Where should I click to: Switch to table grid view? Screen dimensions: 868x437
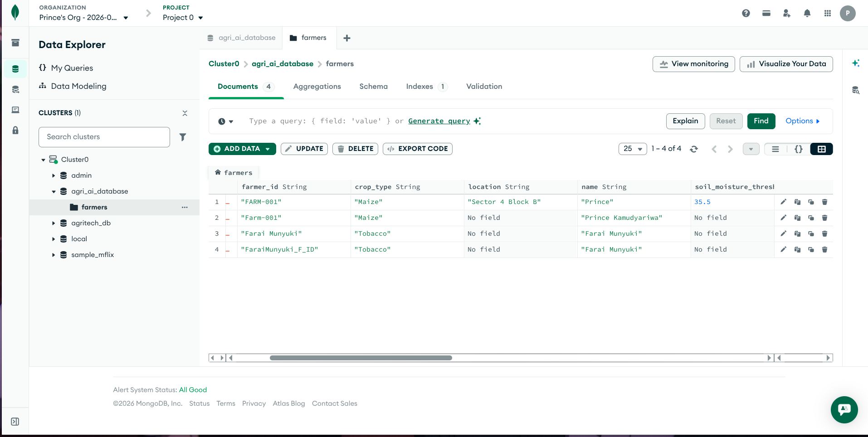(822, 149)
